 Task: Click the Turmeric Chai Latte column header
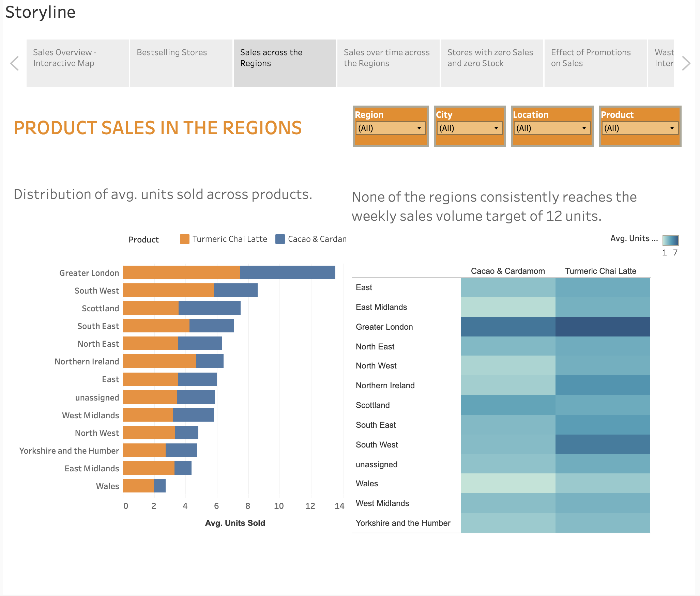coord(600,271)
